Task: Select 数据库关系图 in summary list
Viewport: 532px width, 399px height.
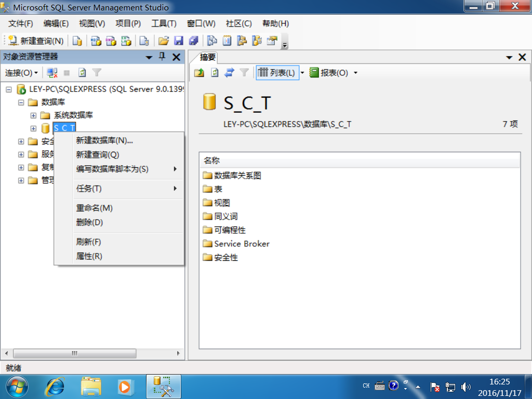Action: 237,176
